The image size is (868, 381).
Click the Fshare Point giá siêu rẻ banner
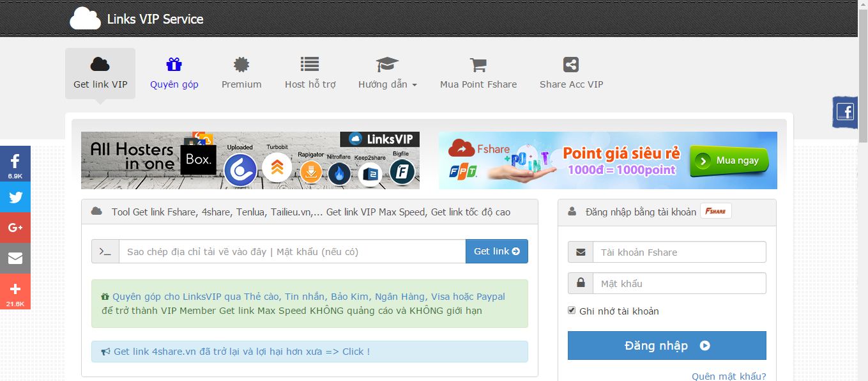pos(607,160)
